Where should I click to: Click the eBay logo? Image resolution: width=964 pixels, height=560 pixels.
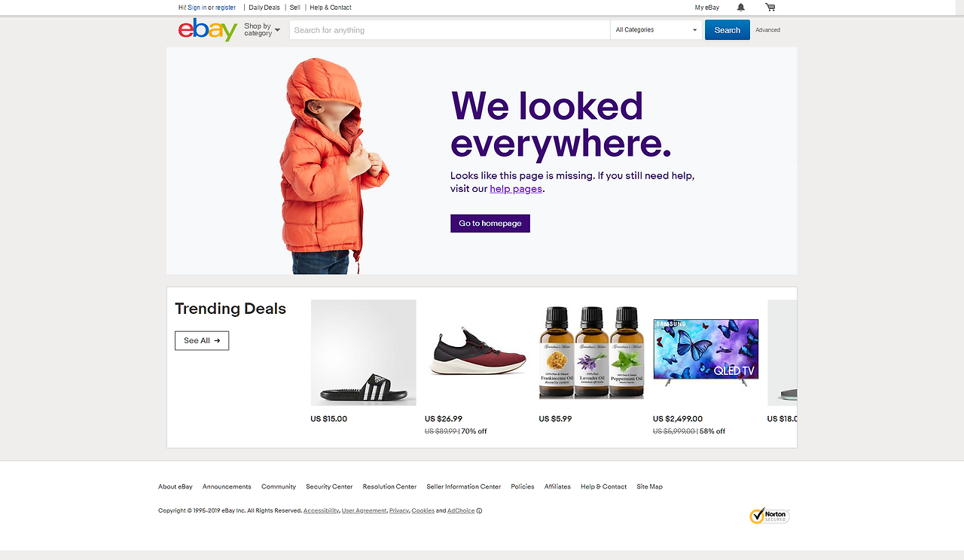point(208,30)
